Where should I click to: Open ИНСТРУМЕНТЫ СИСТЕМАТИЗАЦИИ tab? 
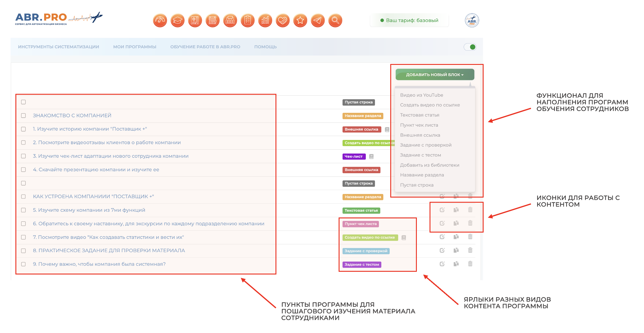(59, 47)
